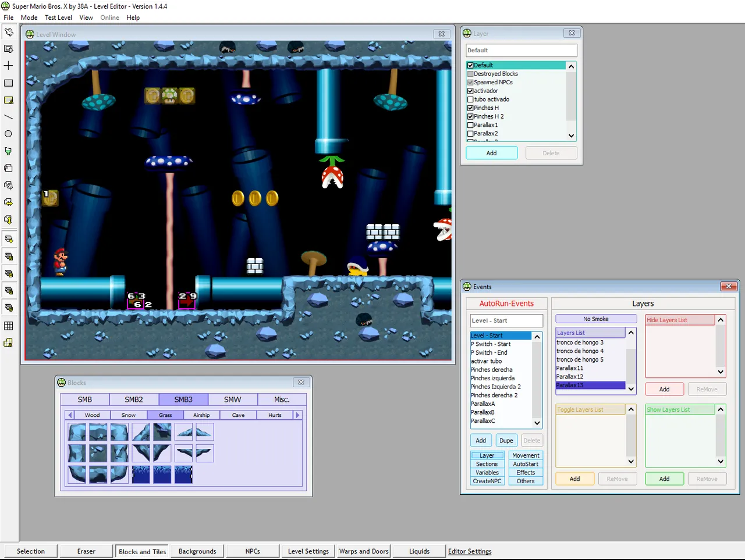Select the diagonal line drawing tool
Screen dimensions: 745x560
(9, 117)
